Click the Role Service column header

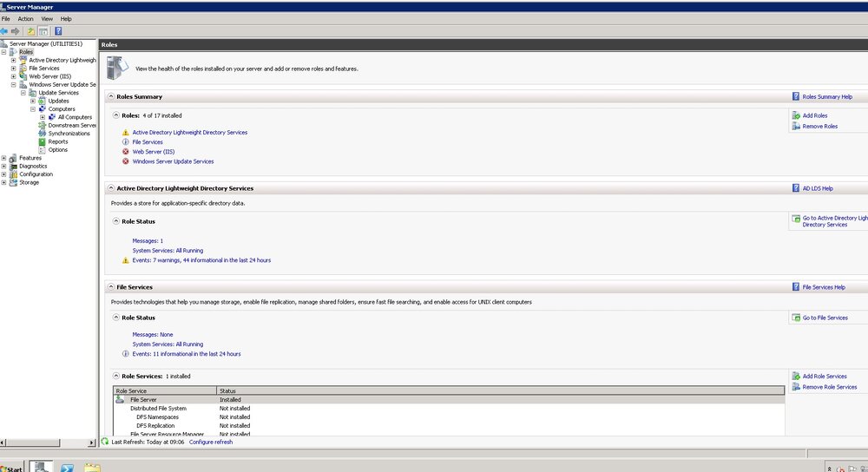166,390
